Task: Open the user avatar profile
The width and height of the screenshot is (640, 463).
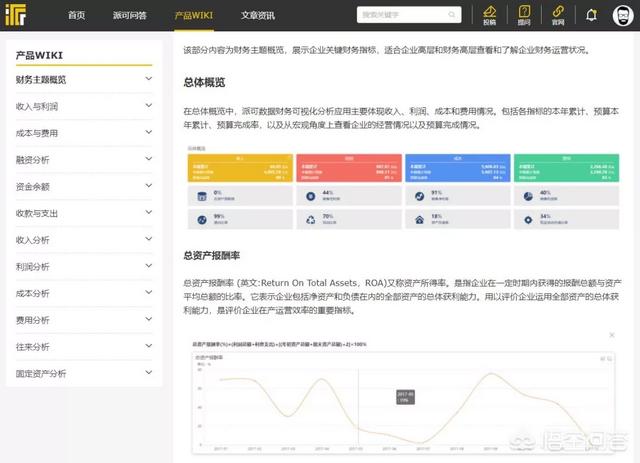Action: (623, 16)
